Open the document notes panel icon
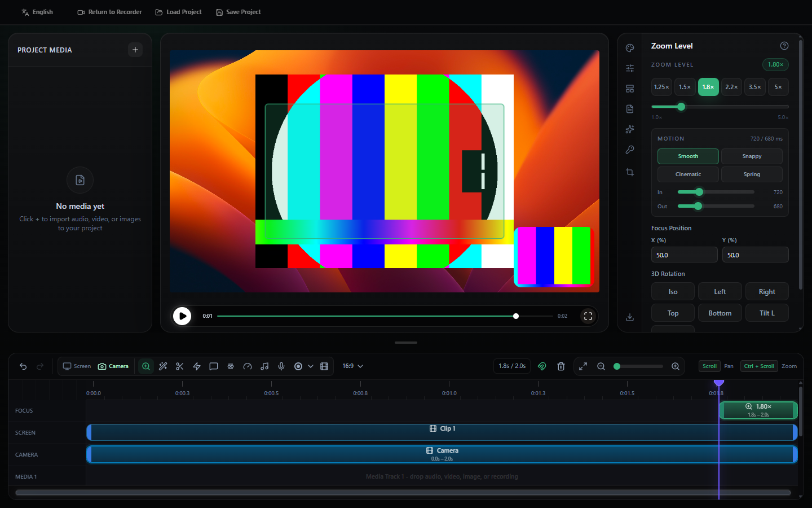The width and height of the screenshot is (812, 508). point(630,109)
